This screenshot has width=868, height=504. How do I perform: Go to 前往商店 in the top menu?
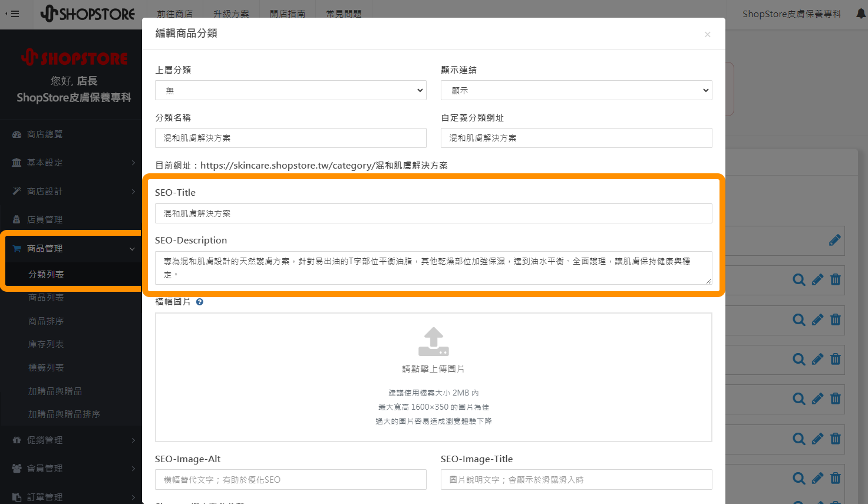click(175, 14)
